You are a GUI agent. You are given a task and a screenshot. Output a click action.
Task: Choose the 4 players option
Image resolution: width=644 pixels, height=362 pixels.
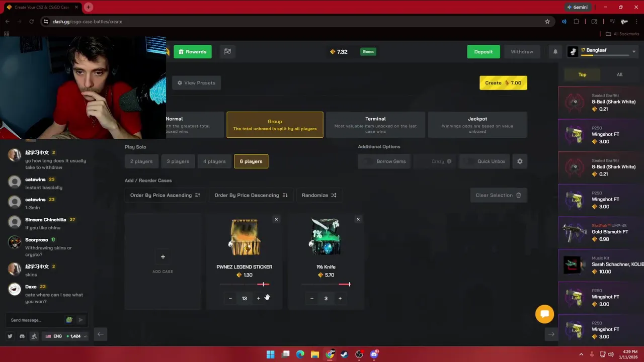[x=214, y=161]
